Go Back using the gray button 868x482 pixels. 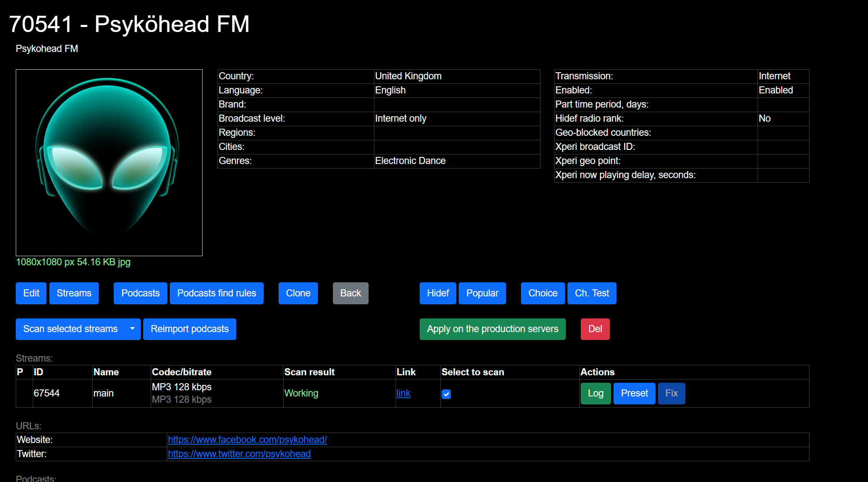tap(350, 293)
